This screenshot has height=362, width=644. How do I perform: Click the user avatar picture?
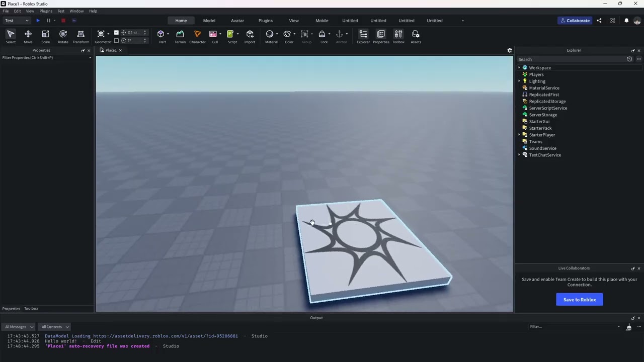tap(637, 21)
